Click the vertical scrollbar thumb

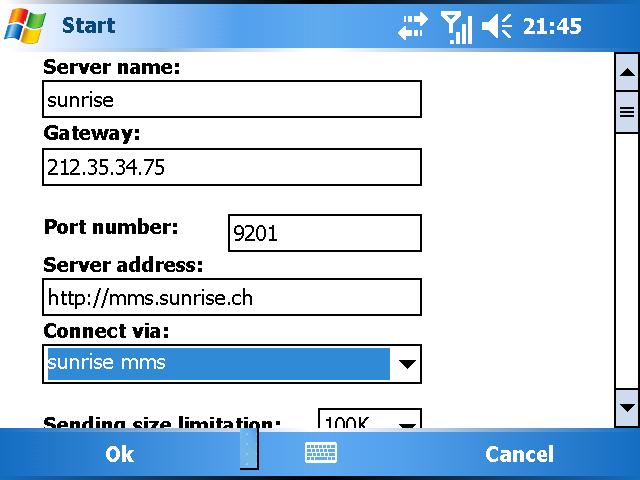pyautogui.click(x=627, y=112)
